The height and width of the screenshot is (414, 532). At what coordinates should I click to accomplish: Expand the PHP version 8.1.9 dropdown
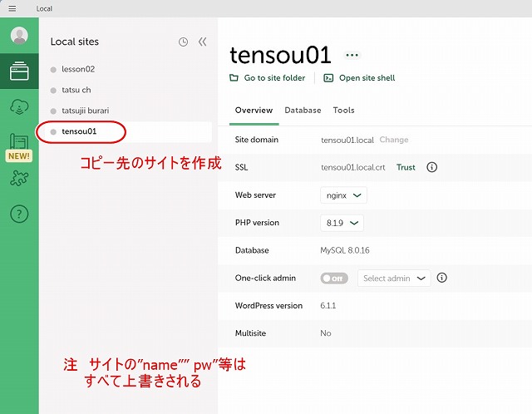coord(342,223)
